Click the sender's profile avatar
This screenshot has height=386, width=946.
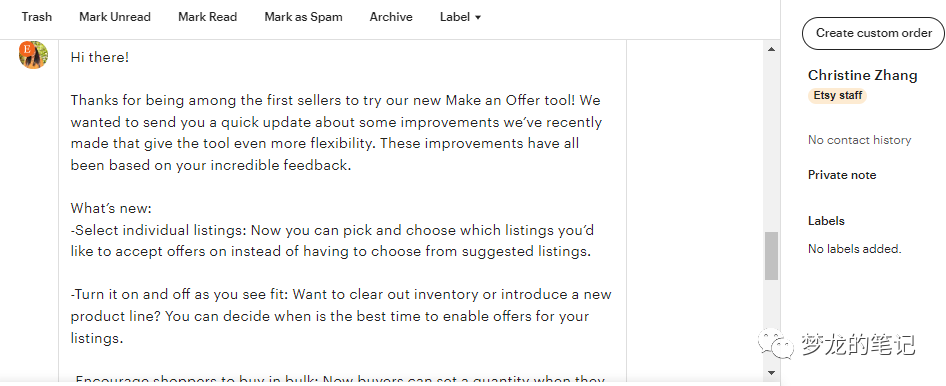point(33,55)
